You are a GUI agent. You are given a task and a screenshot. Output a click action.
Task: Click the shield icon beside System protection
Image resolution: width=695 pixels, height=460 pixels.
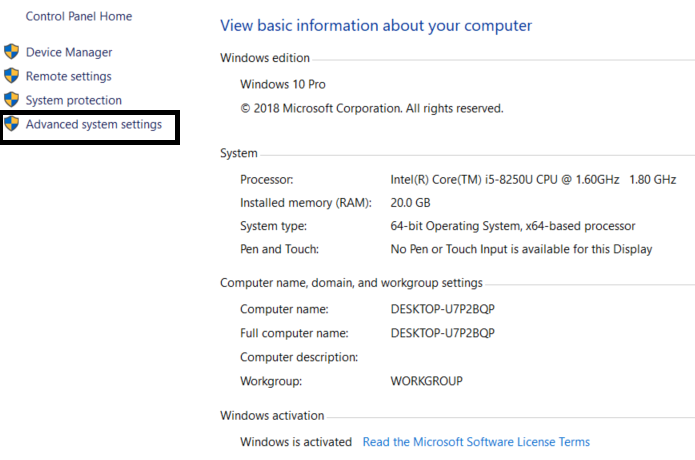12,100
